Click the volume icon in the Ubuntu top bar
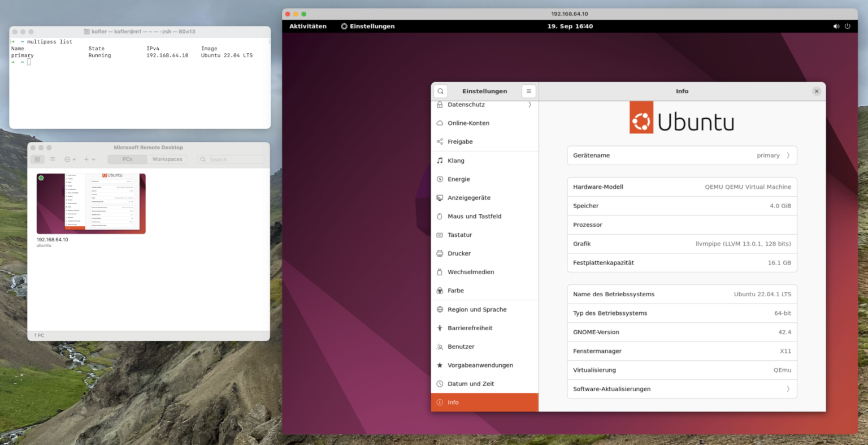Viewport: 868px width, 445px height. pyautogui.click(x=836, y=26)
